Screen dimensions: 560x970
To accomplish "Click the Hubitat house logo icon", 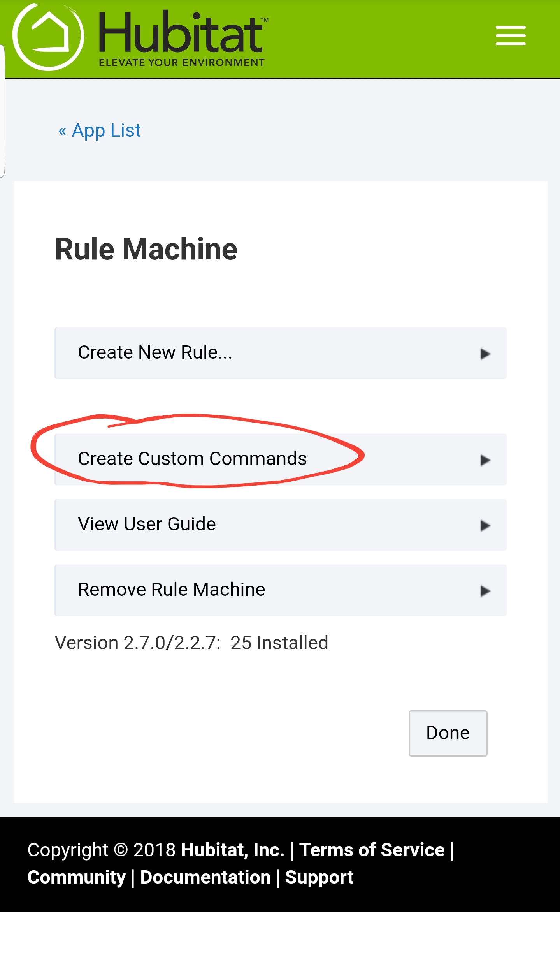I will click(48, 37).
